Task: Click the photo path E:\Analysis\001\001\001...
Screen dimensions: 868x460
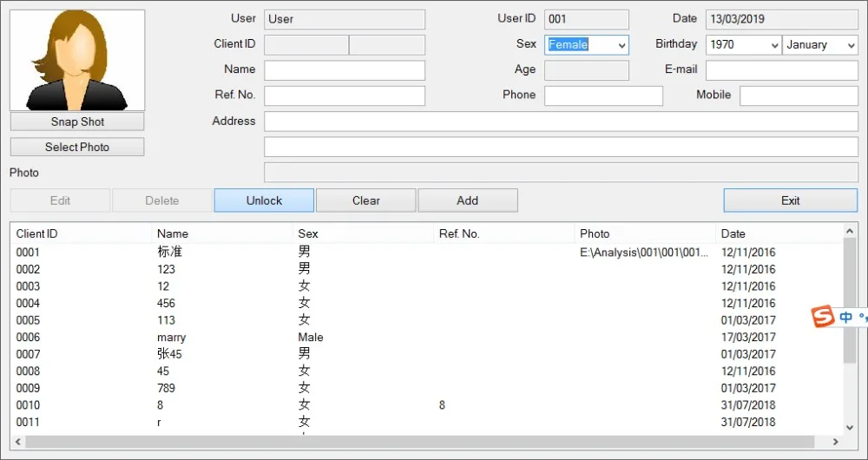Action: coord(644,253)
